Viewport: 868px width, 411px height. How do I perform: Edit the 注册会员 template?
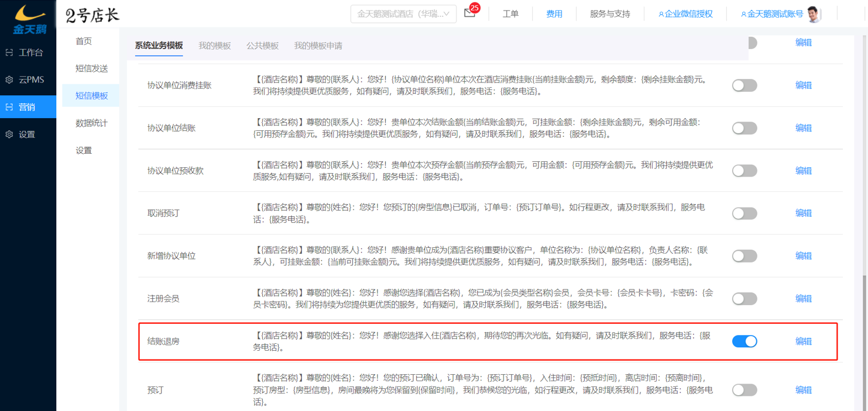pos(804,299)
